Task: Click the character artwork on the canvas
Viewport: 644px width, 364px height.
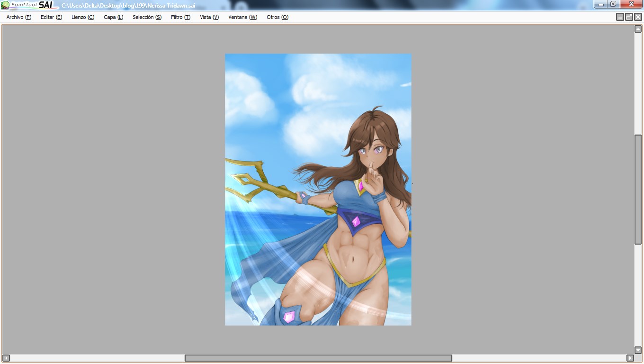Action: [318, 190]
